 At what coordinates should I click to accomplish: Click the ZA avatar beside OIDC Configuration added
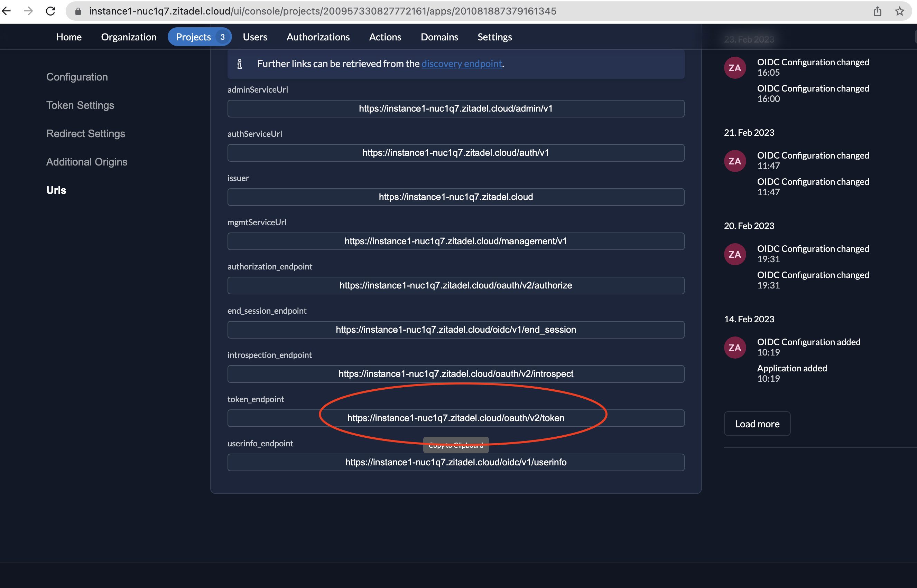point(734,347)
